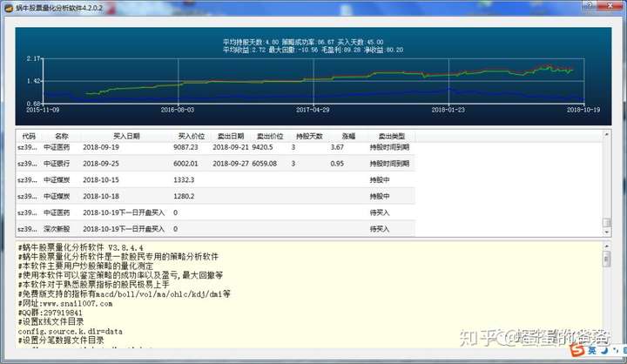The image size is (627, 364).
Task: Click line #设置分笔数据文件目录
Action: [61, 340]
